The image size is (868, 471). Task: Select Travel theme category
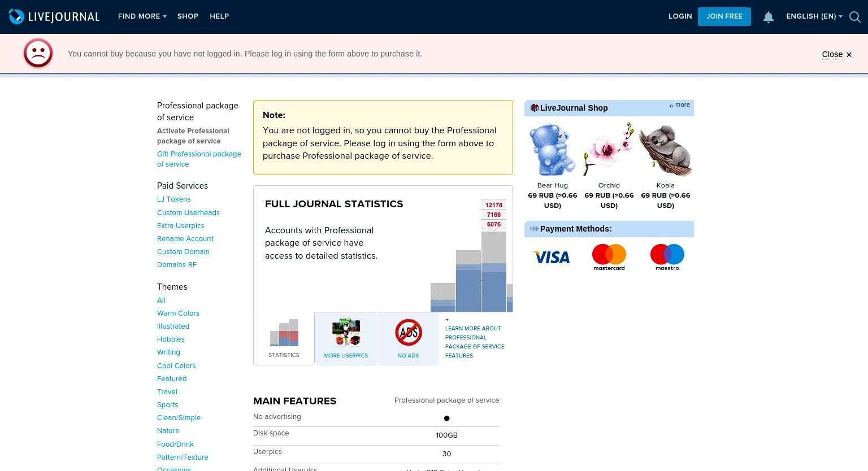(x=167, y=392)
